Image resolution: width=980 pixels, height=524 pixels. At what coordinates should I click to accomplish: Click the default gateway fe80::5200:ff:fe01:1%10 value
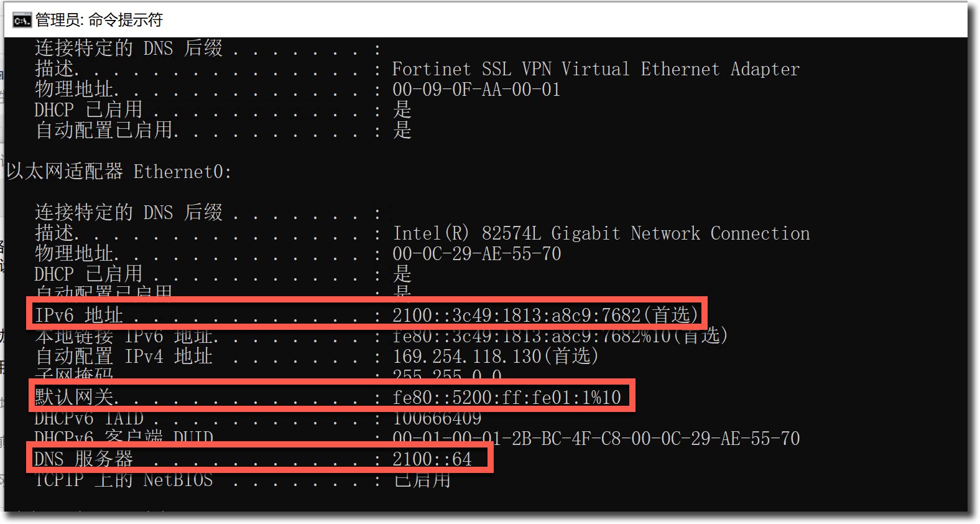pos(507,397)
